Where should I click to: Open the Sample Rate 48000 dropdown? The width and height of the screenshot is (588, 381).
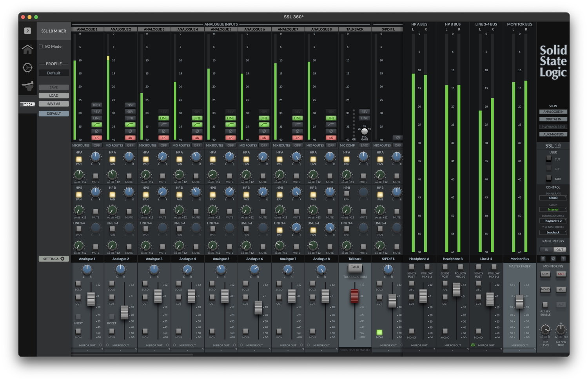click(553, 198)
